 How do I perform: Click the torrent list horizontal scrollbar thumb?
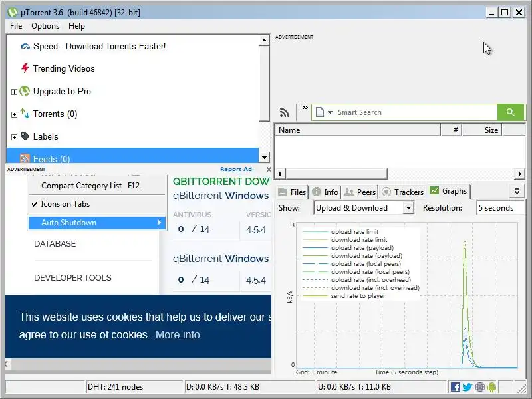tap(336, 174)
